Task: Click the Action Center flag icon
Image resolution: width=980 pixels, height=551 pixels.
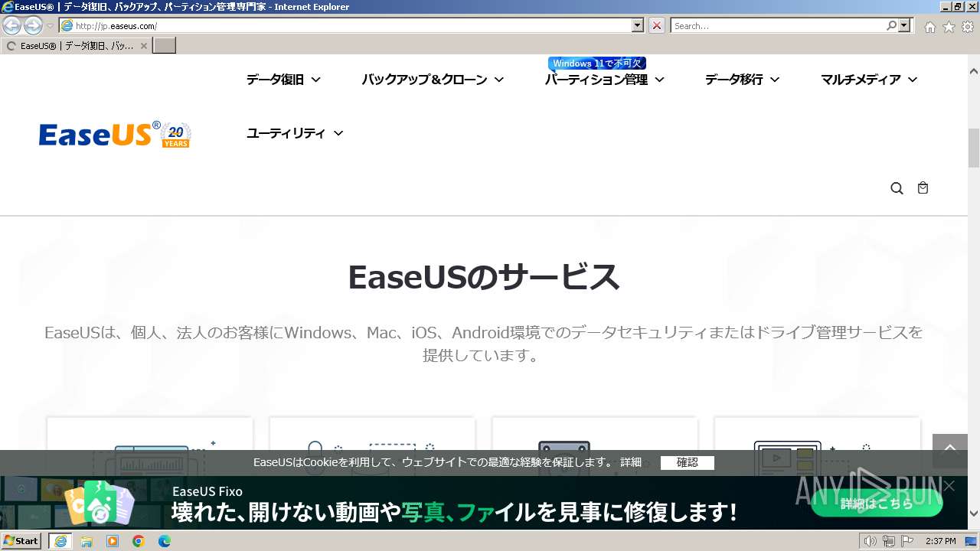Action: (906, 541)
